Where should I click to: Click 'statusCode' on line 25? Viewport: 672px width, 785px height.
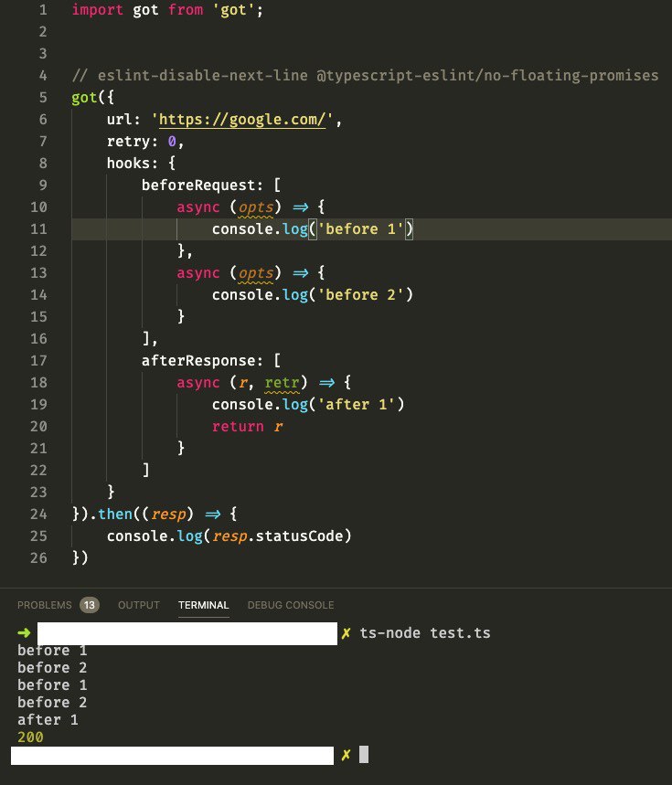tap(299, 536)
